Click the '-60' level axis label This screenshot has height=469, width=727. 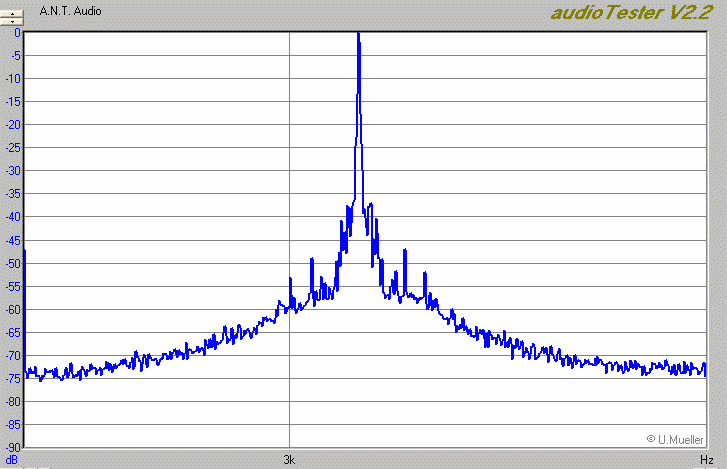[x=13, y=310]
